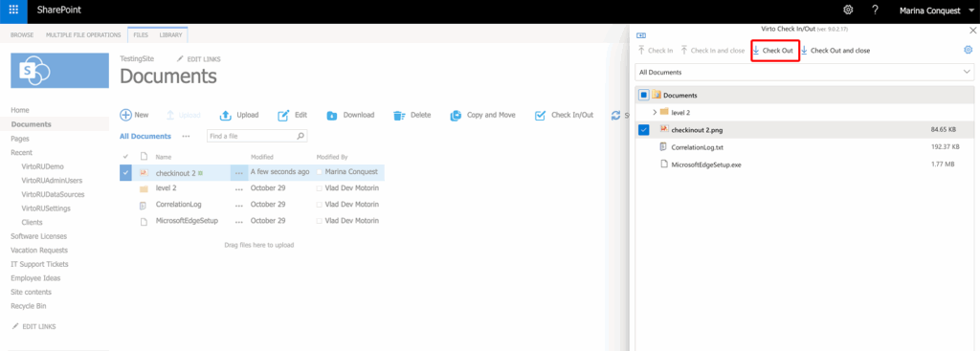Open ellipsis menu for CorrelationLog

point(238,205)
